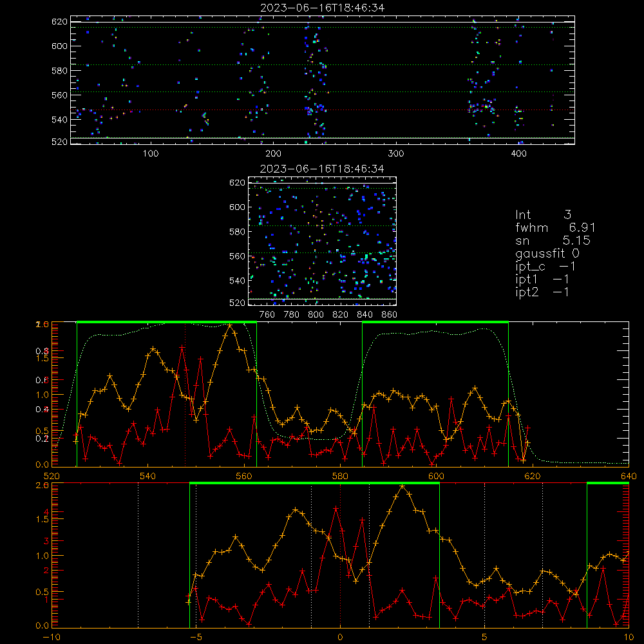Click x-axis label 300 on top image
This screenshot has width=644, height=644.
coord(396,154)
